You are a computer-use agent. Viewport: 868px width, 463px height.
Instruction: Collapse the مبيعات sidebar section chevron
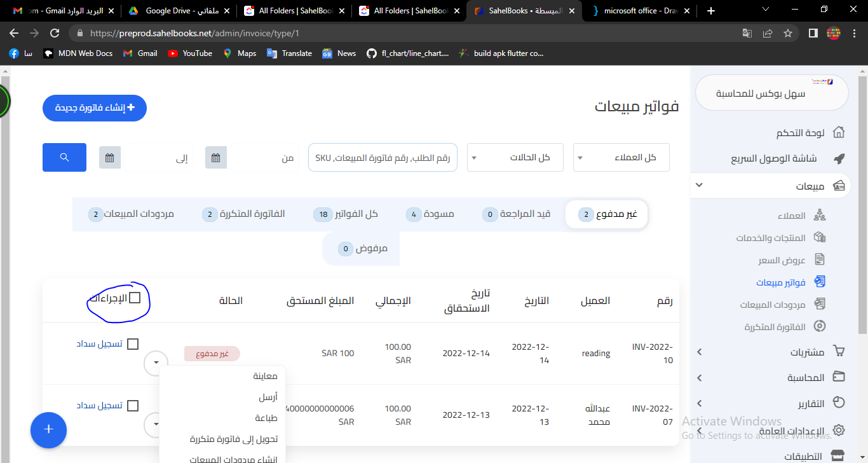(x=699, y=186)
